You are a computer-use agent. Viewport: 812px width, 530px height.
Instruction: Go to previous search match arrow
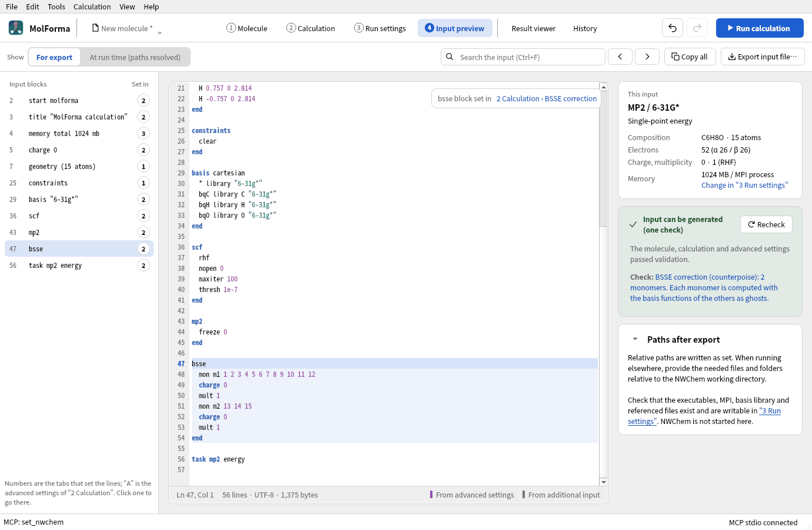(x=620, y=57)
